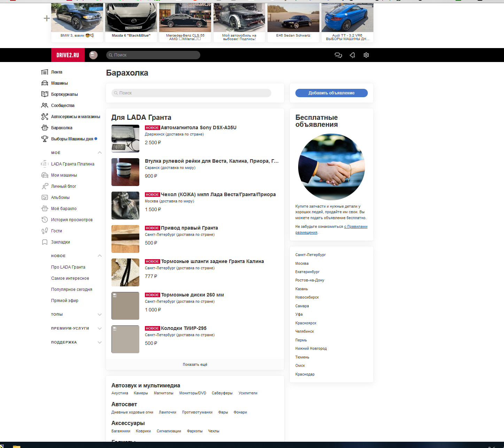This screenshot has height=448, width=504.
Task: Click the Машины car icon
Action: click(45, 83)
